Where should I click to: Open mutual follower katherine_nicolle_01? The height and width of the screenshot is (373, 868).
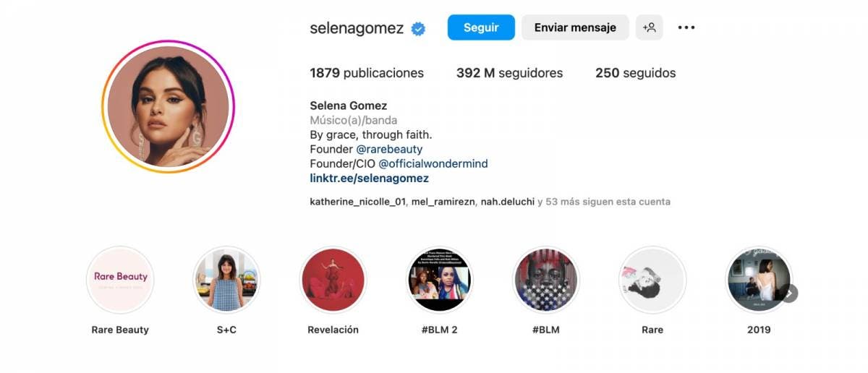[x=357, y=202]
